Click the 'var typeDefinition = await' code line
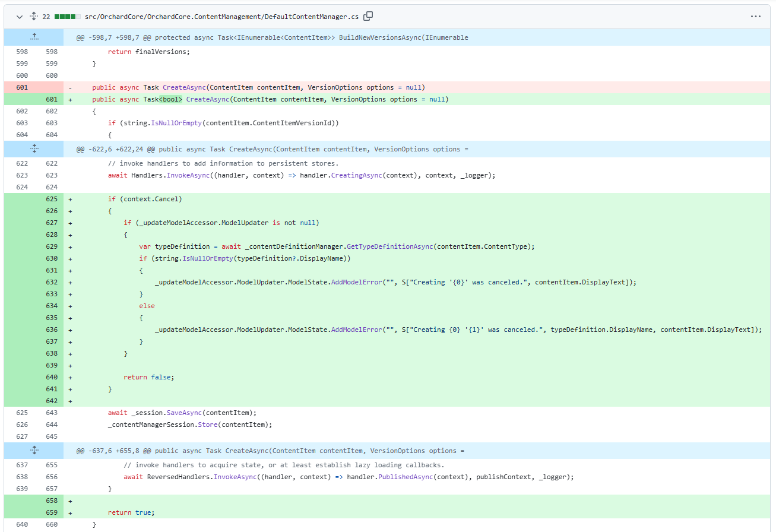 337,246
